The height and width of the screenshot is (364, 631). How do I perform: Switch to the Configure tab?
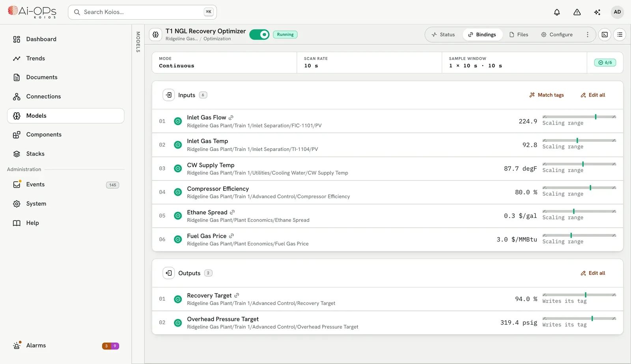[x=556, y=35]
